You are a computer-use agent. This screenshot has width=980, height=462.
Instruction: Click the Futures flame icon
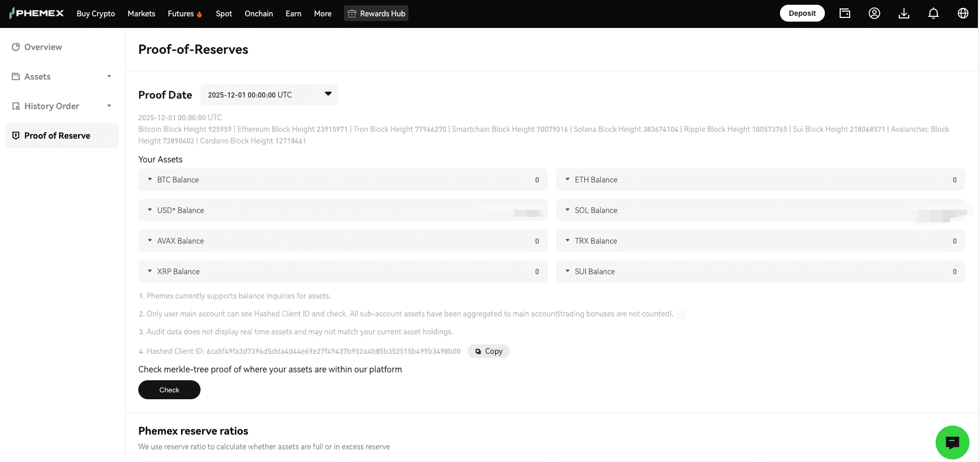pyautogui.click(x=199, y=14)
